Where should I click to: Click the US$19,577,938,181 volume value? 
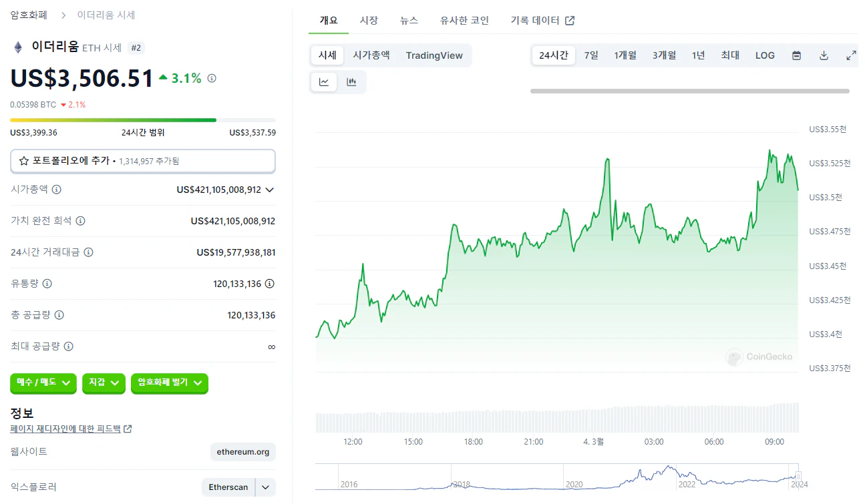click(236, 252)
